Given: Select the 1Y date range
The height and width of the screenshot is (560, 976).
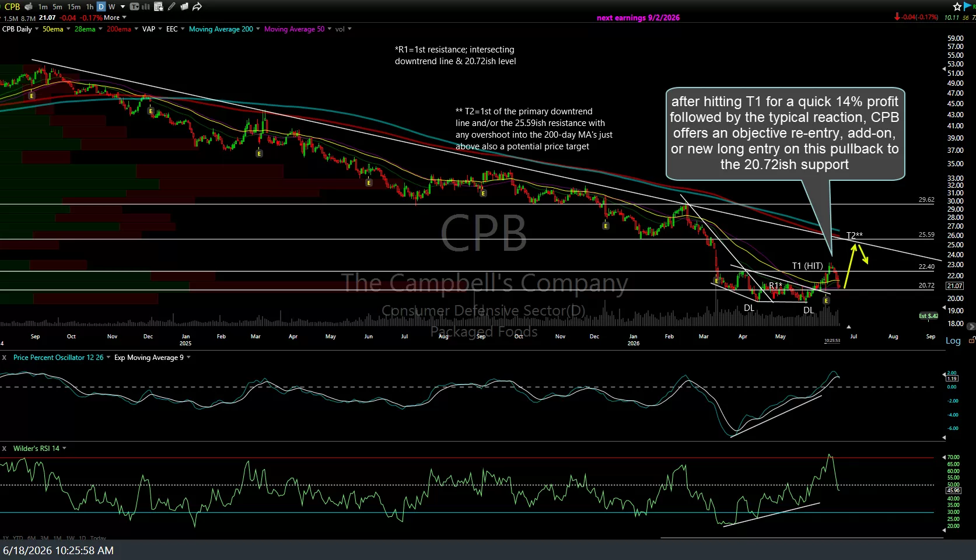Looking at the screenshot, I should 5,538.
